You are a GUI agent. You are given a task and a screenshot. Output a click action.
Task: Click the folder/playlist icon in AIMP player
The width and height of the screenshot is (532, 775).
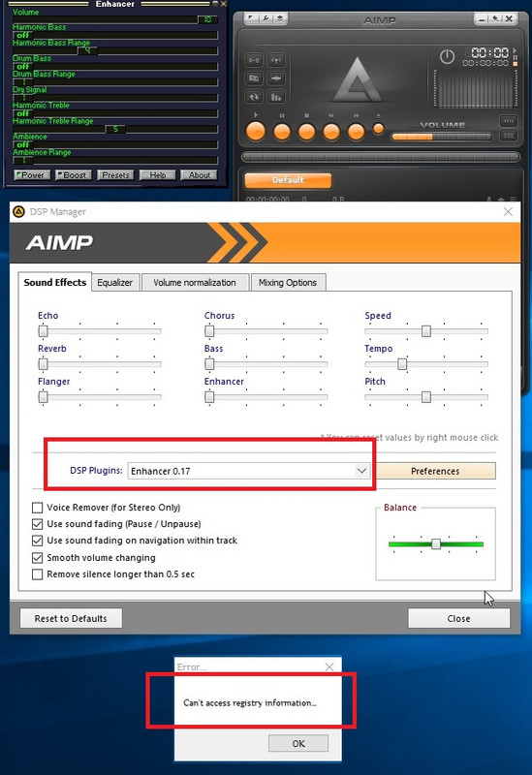pos(254,78)
